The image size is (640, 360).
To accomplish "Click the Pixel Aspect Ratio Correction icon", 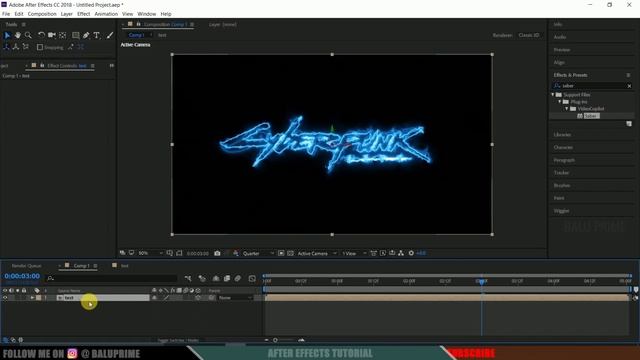I will [373, 253].
